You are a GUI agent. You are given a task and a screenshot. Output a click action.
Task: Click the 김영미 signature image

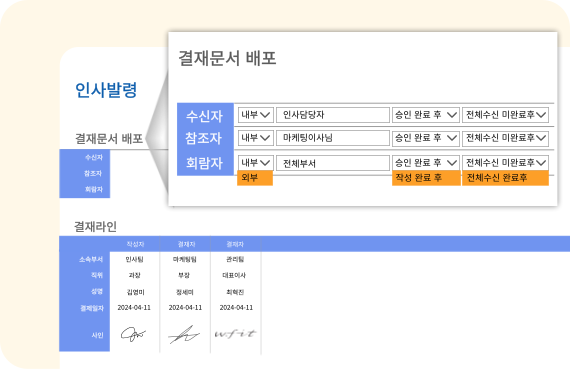(x=133, y=334)
